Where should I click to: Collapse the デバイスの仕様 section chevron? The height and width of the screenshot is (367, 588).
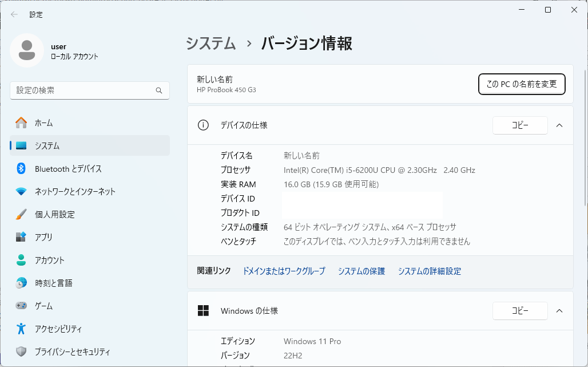559,125
